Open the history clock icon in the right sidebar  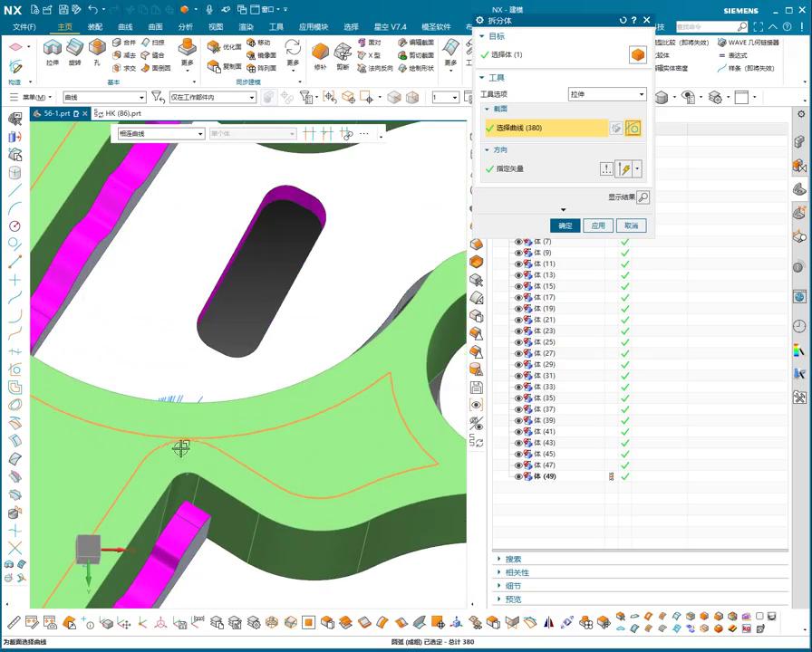799,326
